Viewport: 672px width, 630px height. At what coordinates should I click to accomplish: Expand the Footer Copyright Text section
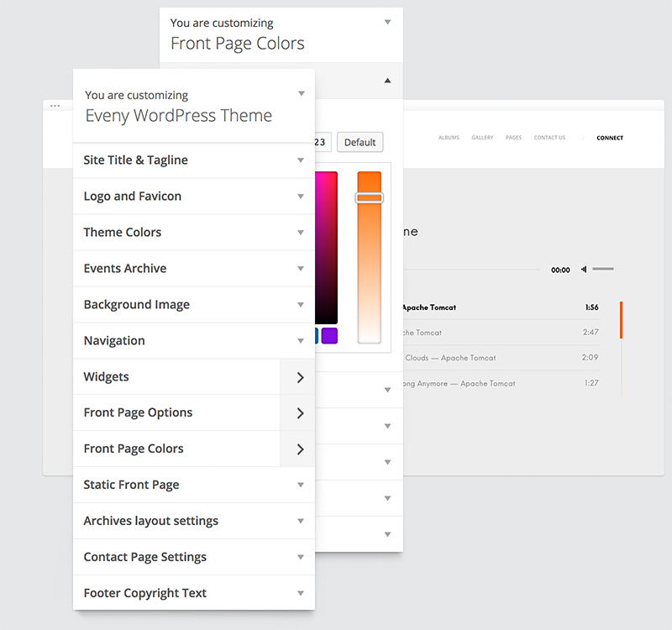[194, 593]
